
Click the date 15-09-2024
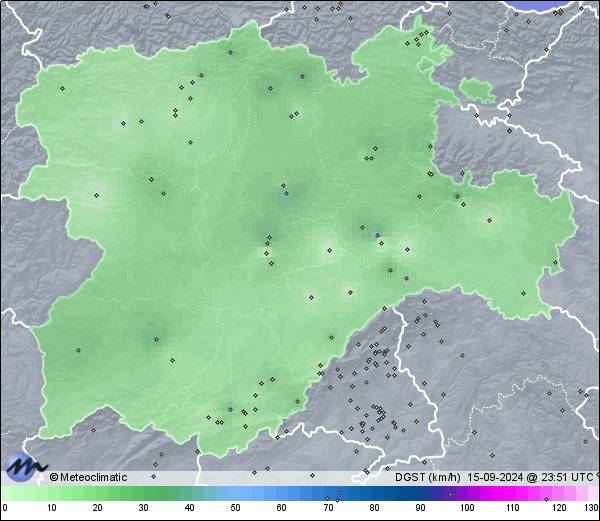[495, 477]
